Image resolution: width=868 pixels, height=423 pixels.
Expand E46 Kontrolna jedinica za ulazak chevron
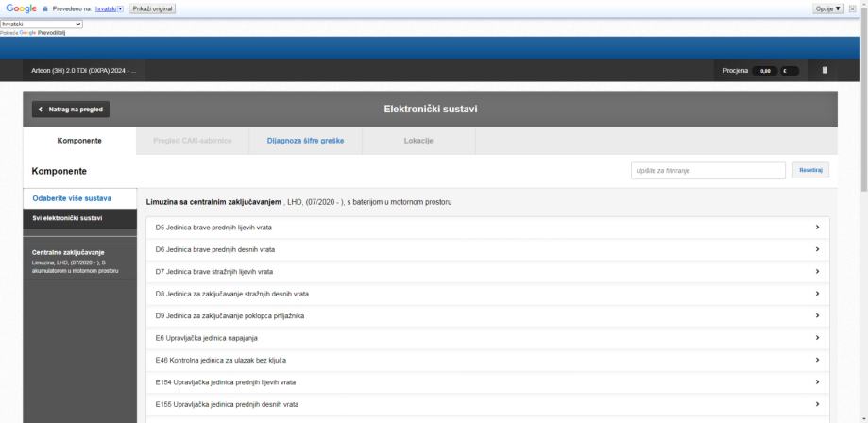pos(817,360)
